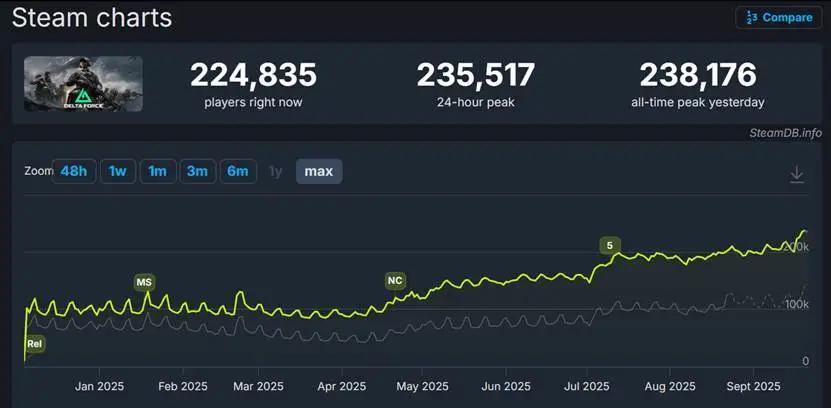Click the Delta Force game thumbnail

(84, 83)
